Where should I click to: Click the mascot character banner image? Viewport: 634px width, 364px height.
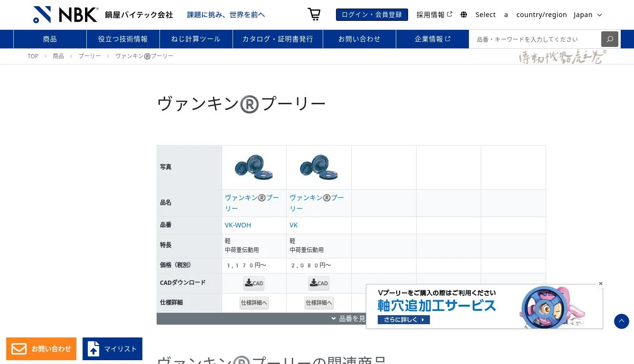pos(553,307)
